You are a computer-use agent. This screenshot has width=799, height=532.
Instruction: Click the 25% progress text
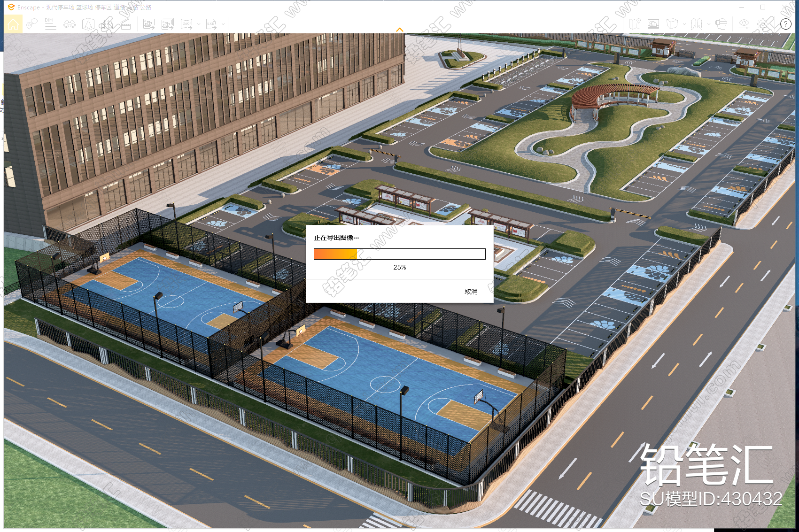(x=400, y=267)
